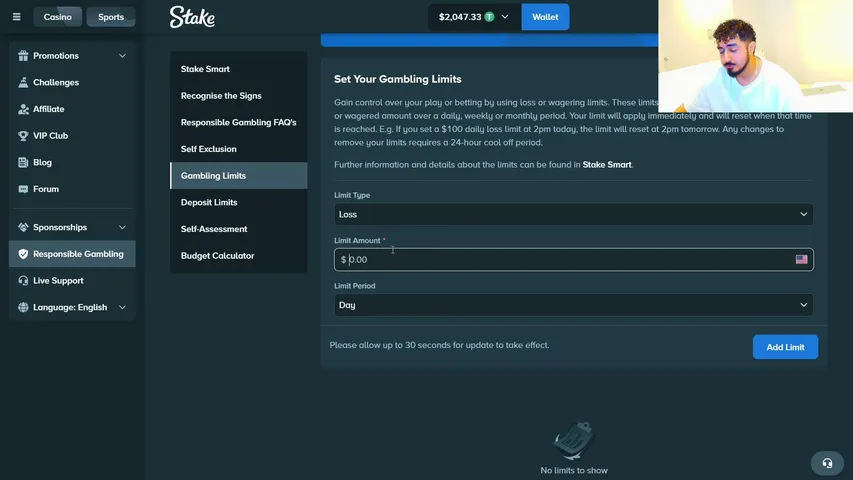
Task: Open Responsible Gambling FAQ's section
Action: coord(239,122)
